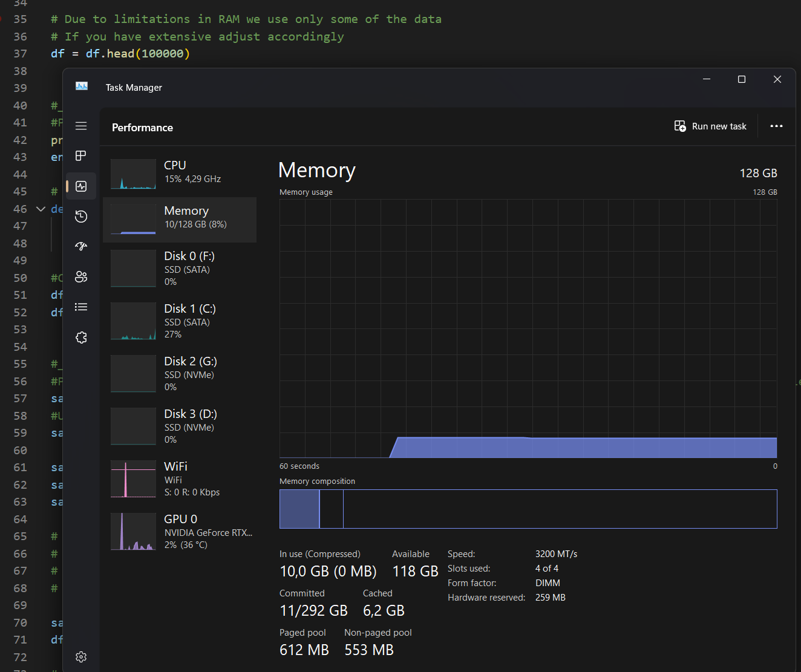Click the GPU 0 mini graph thumbnail

click(x=133, y=532)
